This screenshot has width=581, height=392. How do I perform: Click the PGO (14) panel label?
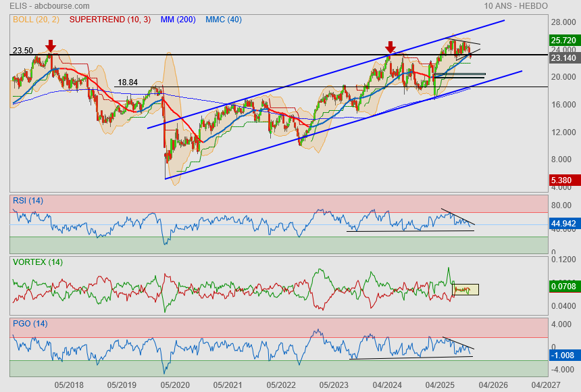click(30, 324)
